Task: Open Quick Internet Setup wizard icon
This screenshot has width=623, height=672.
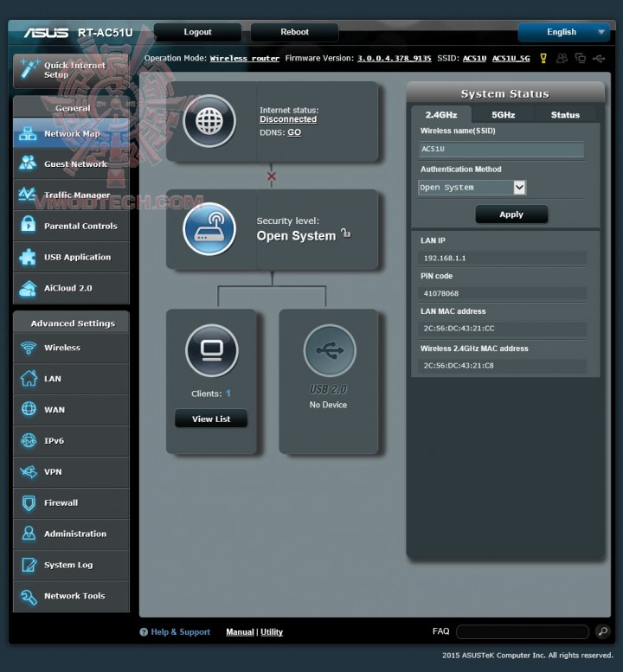Action: click(x=29, y=69)
